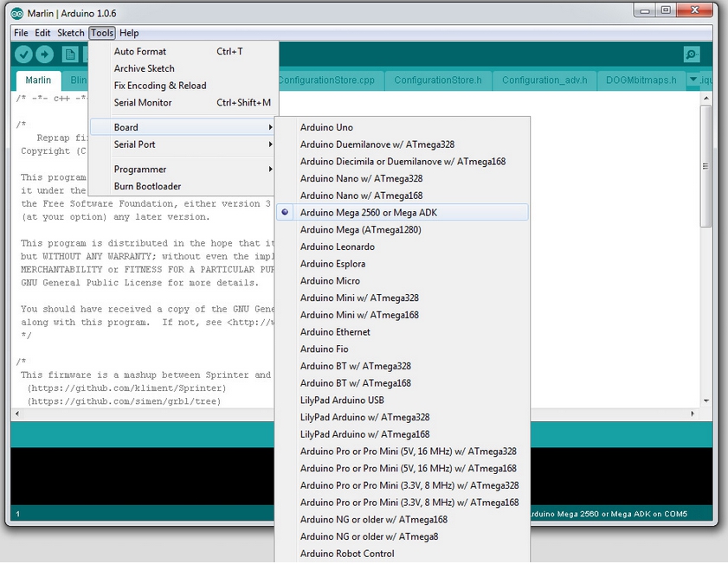Open the tab list dropdown arrow
Viewport: 728px width, 564px height.
pos(693,80)
